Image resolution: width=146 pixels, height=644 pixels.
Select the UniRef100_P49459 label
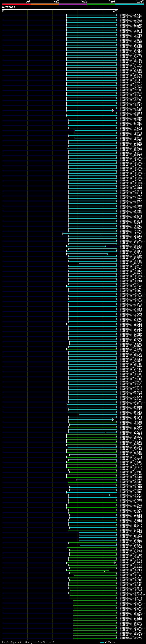(x=131, y=231)
